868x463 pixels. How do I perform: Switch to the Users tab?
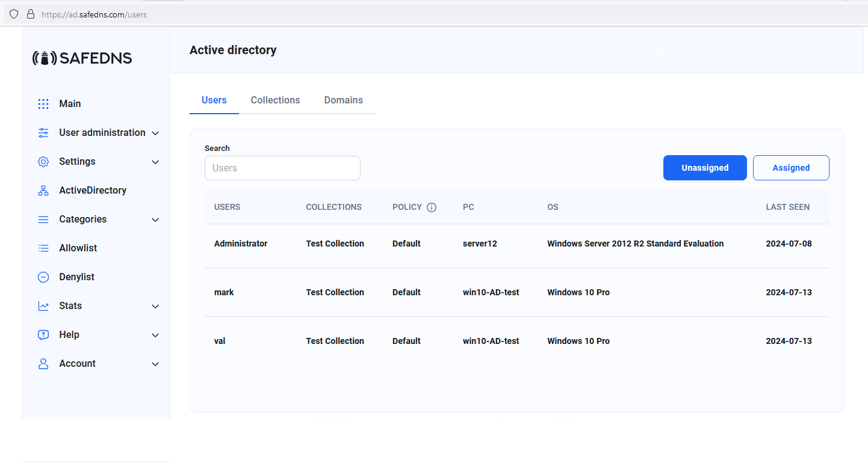click(214, 100)
